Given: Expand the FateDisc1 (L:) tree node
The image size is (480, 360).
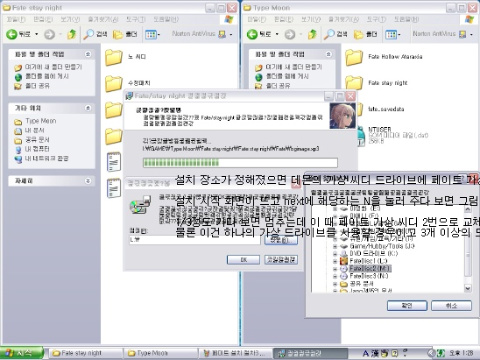Looking at the screenshot, I should click(x=335, y=261).
